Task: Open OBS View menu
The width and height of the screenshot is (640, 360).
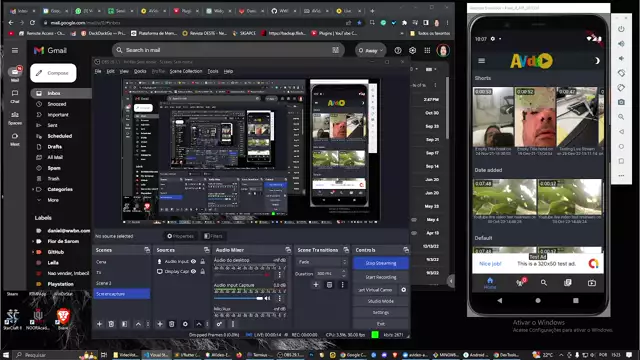Action: 124,71
